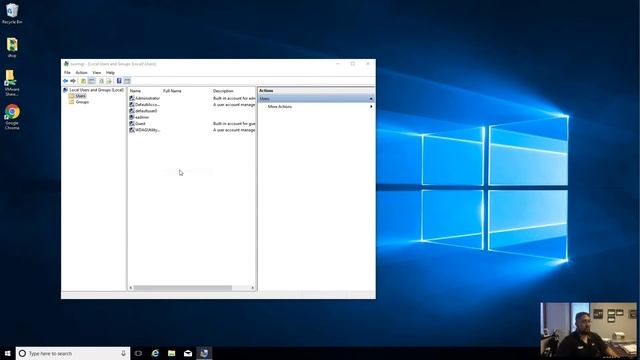640x360 pixels.
Task: Click the scrollbar right arrow in user list
Action: (x=253, y=288)
